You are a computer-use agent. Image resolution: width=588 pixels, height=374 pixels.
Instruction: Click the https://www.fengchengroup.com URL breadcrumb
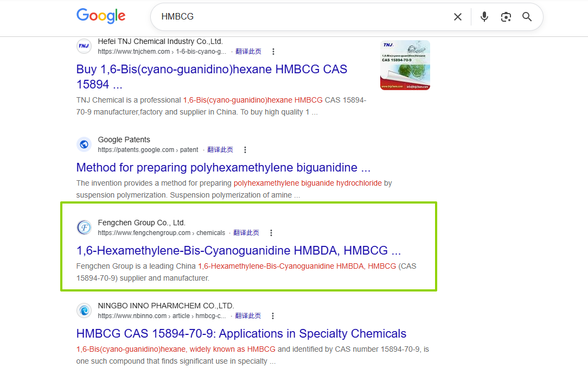[161, 233]
